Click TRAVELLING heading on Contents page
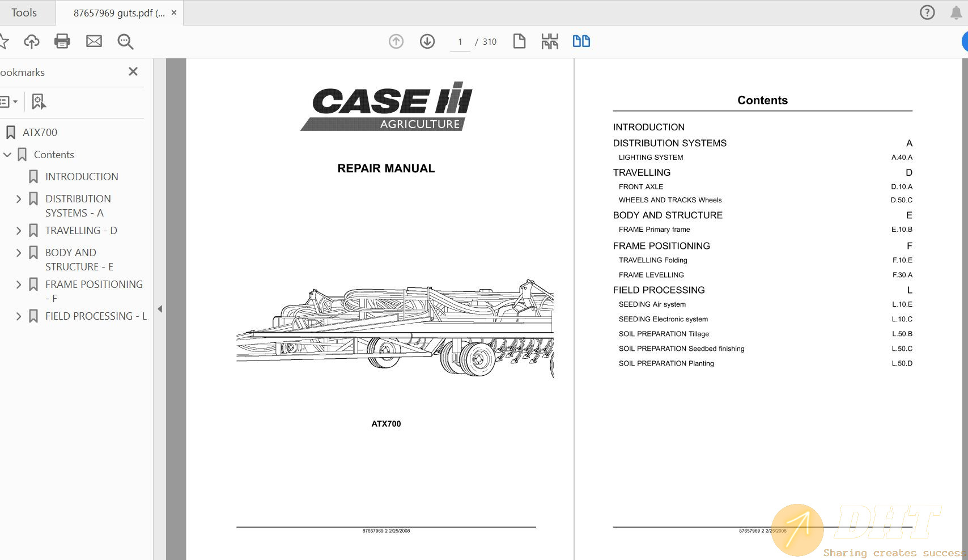The image size is (968, 560). pyautogui.click(x=642, y=173)
